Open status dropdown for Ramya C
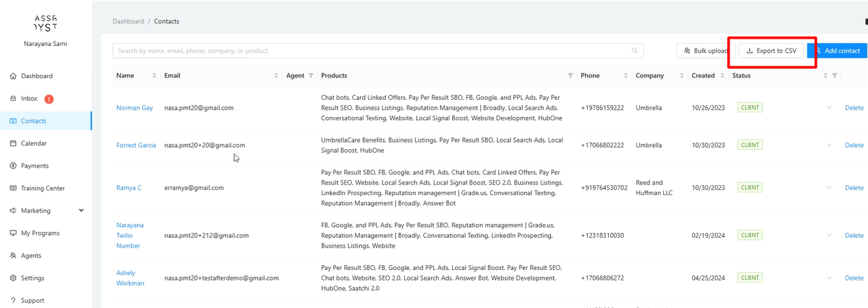The height and width of the screenshot is (308, 868). [829, 188]
